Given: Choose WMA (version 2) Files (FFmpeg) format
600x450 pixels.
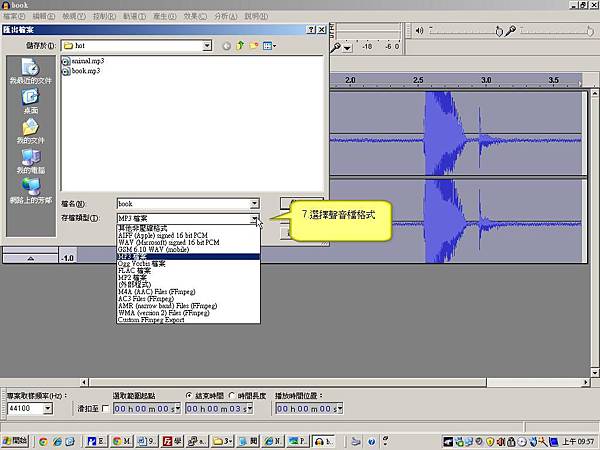Looking at the screenshot, I should [188, 313].
